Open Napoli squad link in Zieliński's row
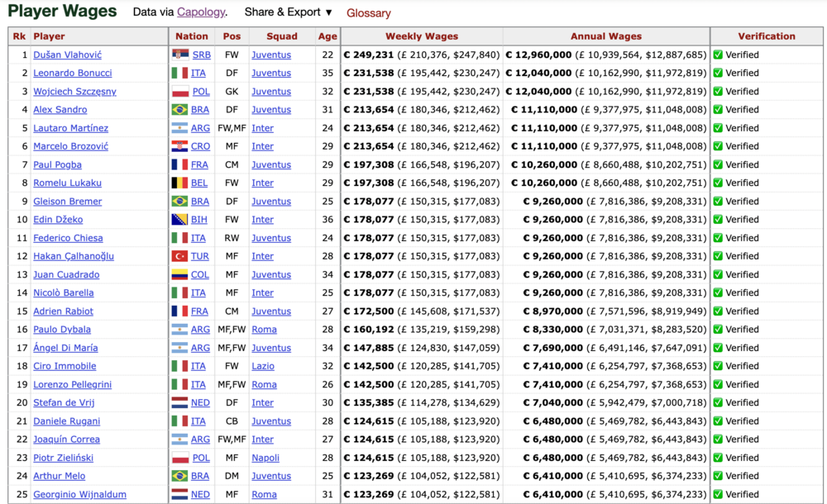Viewport: 827px width, 504px height. click(265, 458)
